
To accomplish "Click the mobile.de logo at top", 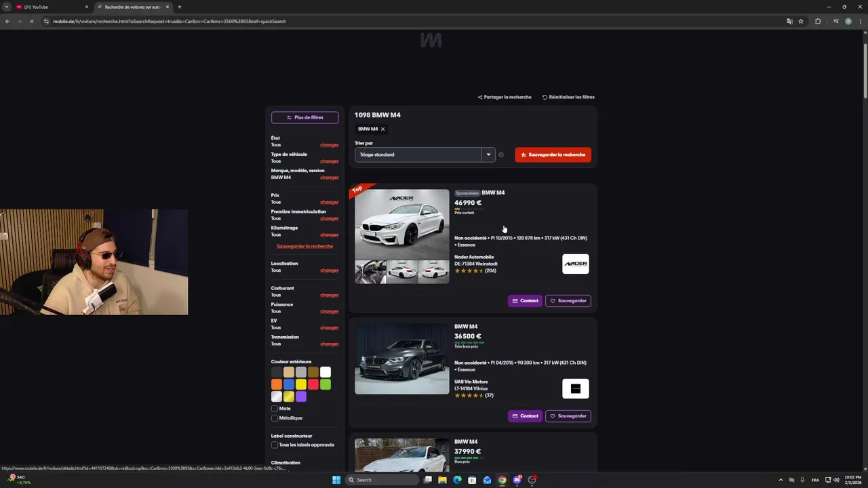I will point(431,41).
